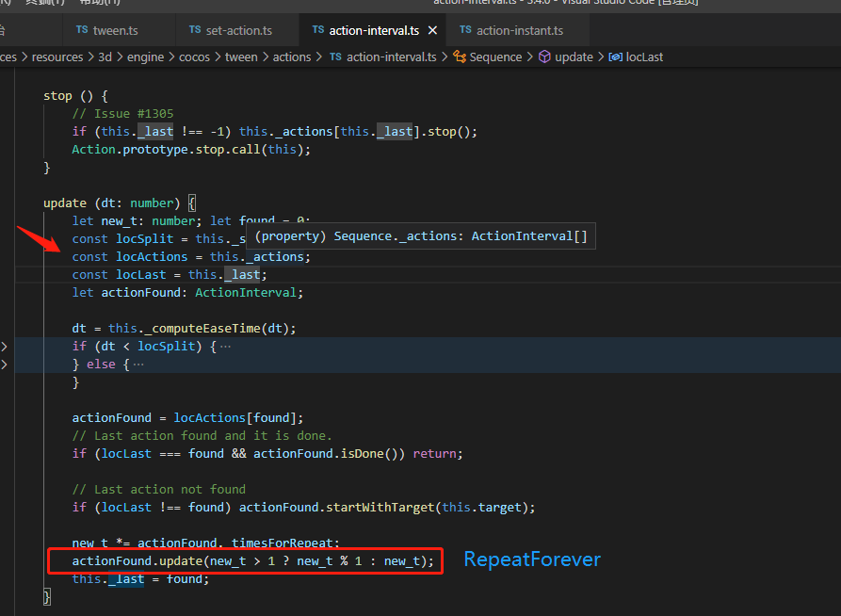Screen dimensions: 841x616
Task: Click the locLast variable symbol icon
Action: click(616, 57)
